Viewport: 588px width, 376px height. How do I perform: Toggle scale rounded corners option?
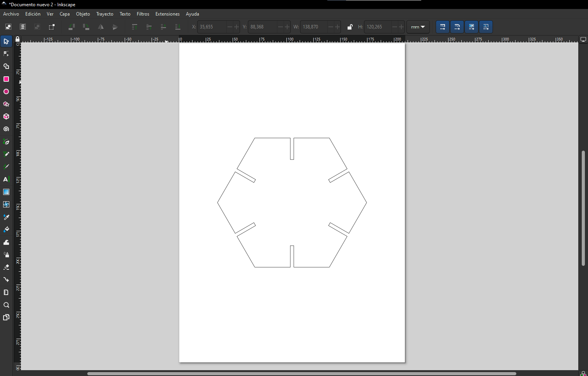[457, 27]
